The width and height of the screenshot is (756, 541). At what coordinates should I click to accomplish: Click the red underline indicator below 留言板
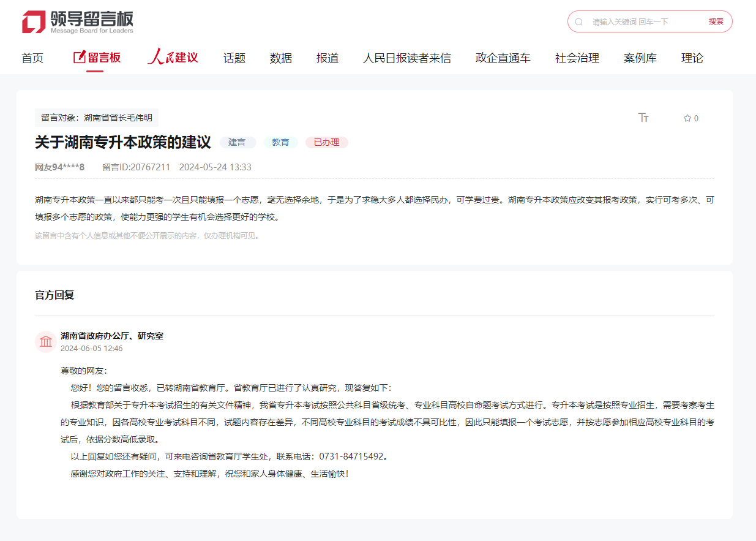pyautogui.click(x=95, y=70)
